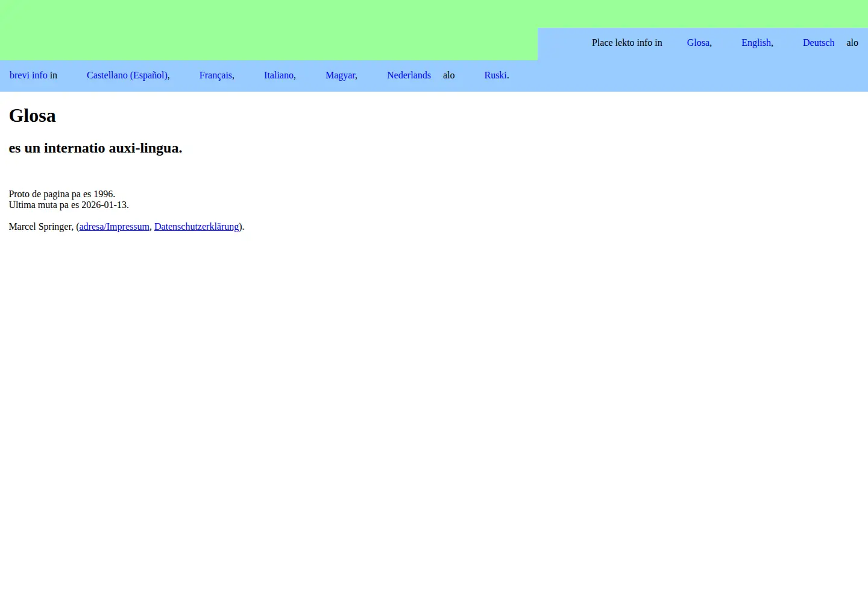Open Nederlands brief info
Viewport: 868px width, 603px height.
coord(409,75)
